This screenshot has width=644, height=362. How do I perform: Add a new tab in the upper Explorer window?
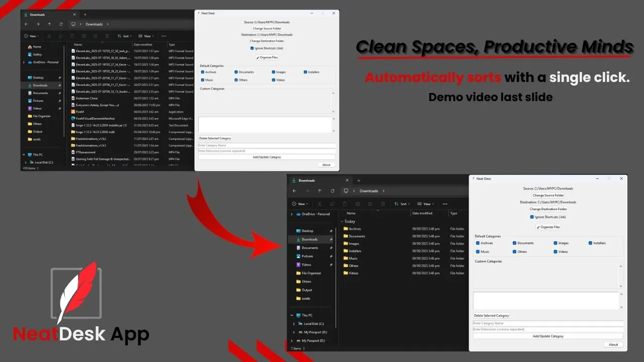pyautogui.click(x=85, y=15)
